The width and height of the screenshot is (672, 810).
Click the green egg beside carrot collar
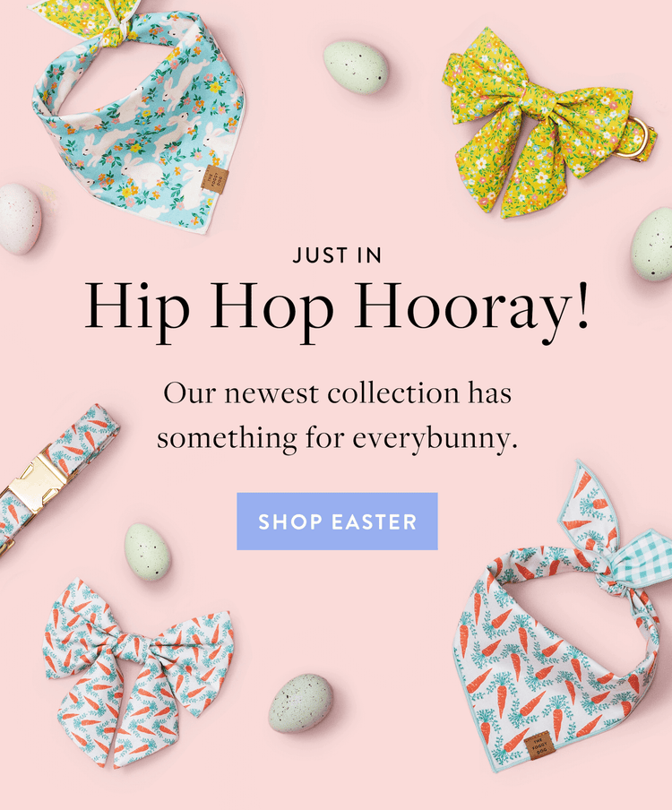click(148, 552)
